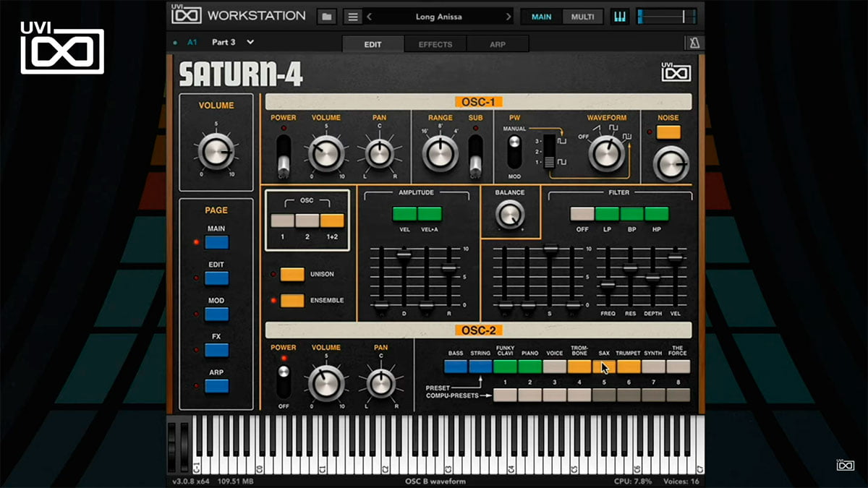Toggle amplitude VEL green button
This screenshot has height=488, width=868.
pyautogui.click(x=405, y=213)
